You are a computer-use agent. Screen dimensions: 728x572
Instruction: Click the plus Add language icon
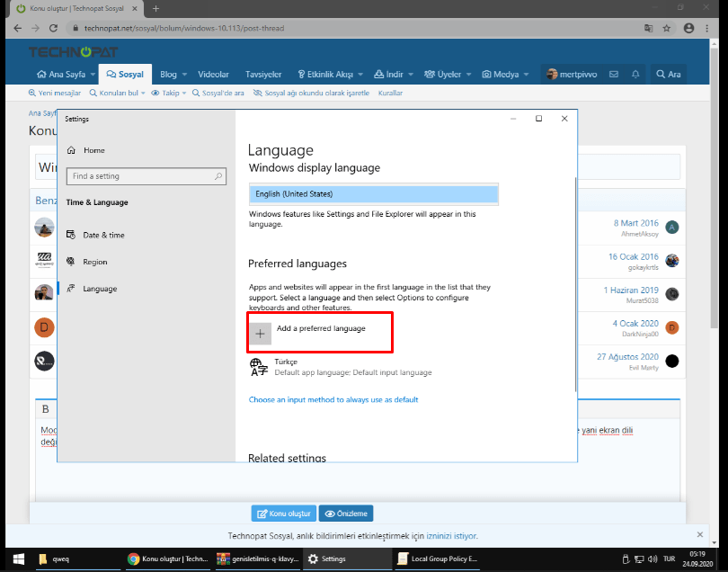261,334
